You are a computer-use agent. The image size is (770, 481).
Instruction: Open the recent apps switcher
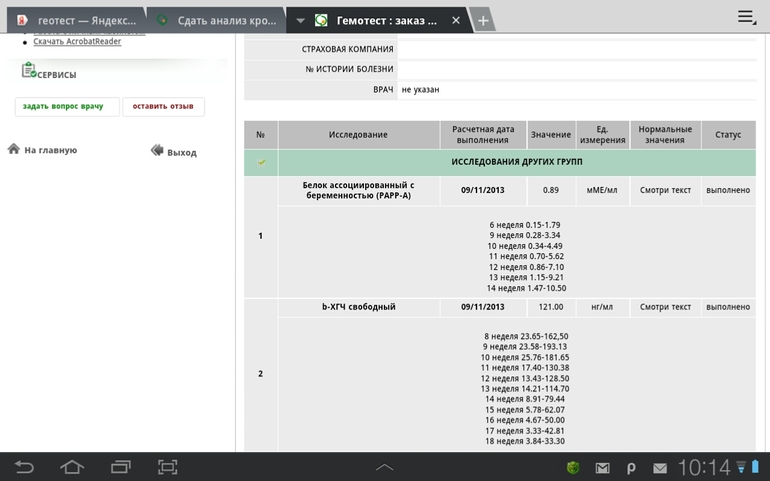pyautogui.click(x=120, y=467)
